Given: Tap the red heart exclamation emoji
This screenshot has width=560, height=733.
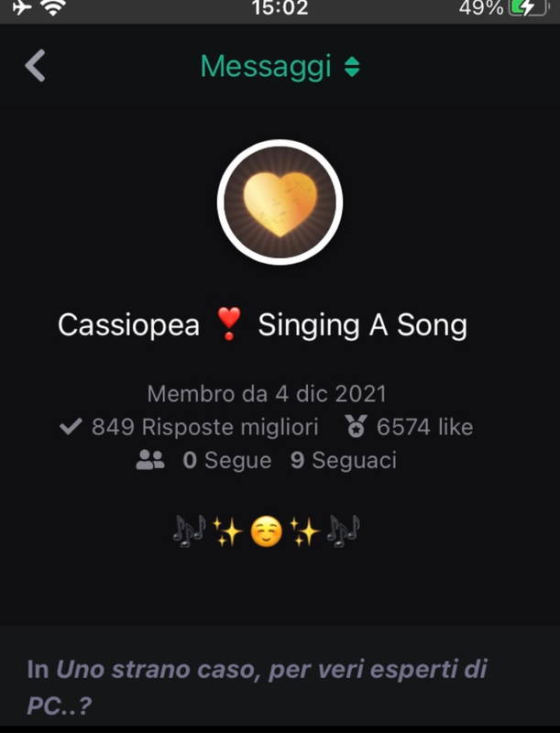Looking at the screenshot, I should pyautogui.click(x=229, y=323).
